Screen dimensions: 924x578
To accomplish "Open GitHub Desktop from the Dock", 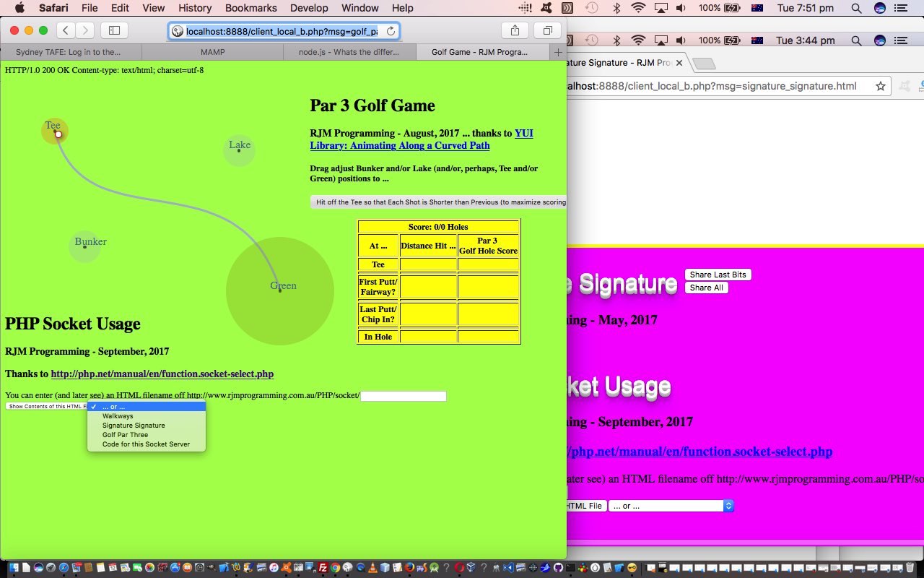I will coord(557,569).
